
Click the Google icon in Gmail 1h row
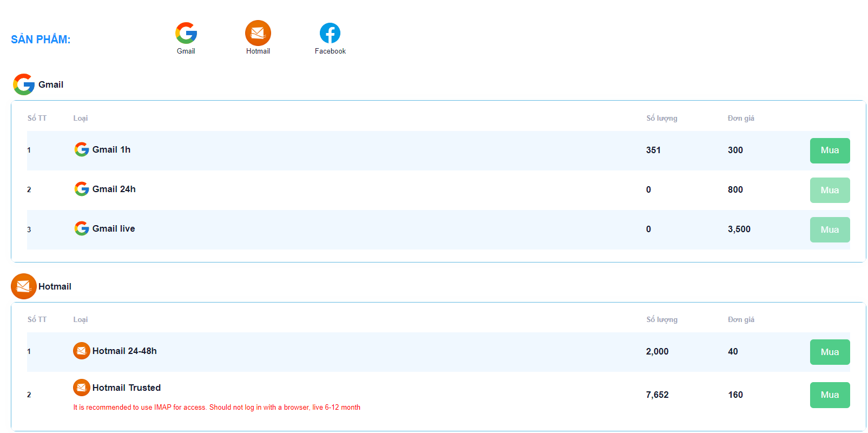(82, 149)
